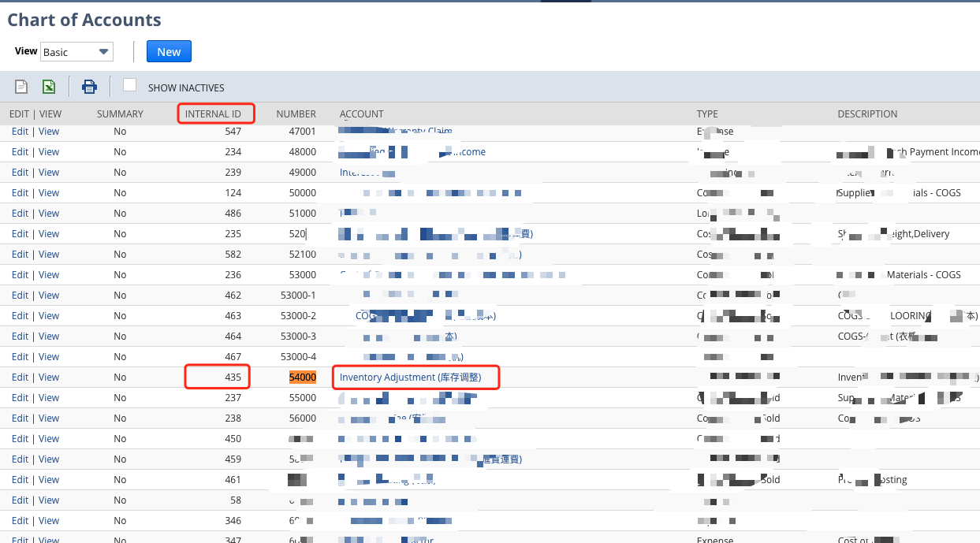Print the chart of accounts
The image size is (980, 543).
tap(89, 86)
